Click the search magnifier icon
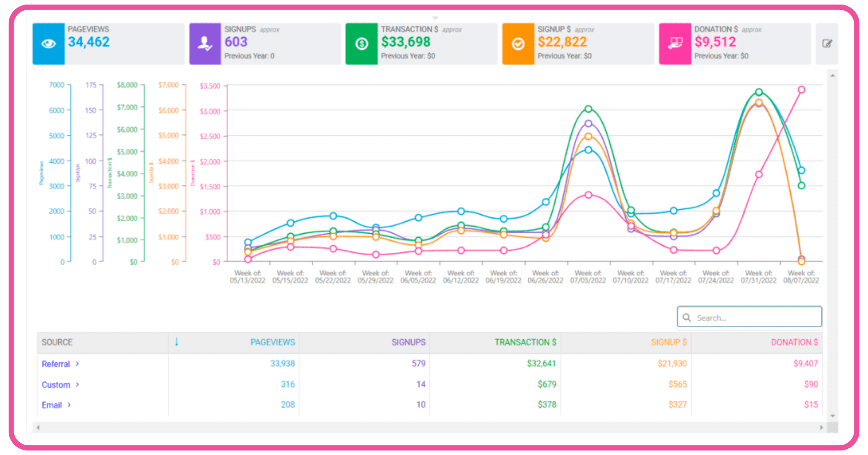868x455 pixels. [x=687, y=317]
